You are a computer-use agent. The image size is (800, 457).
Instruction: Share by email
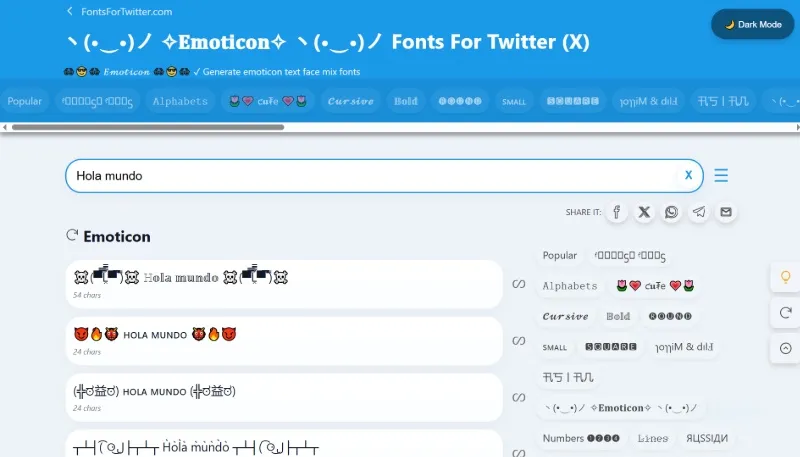pos(726,212)
